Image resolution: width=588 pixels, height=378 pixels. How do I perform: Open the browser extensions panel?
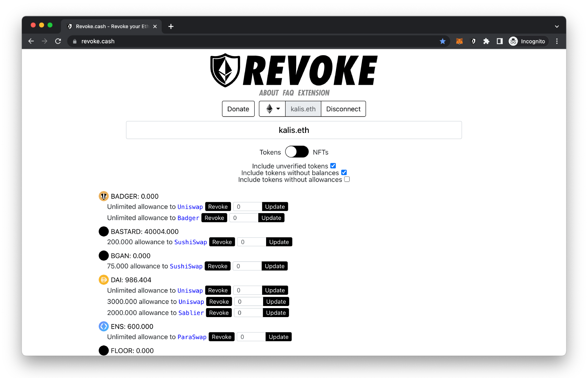click(487, 41)
